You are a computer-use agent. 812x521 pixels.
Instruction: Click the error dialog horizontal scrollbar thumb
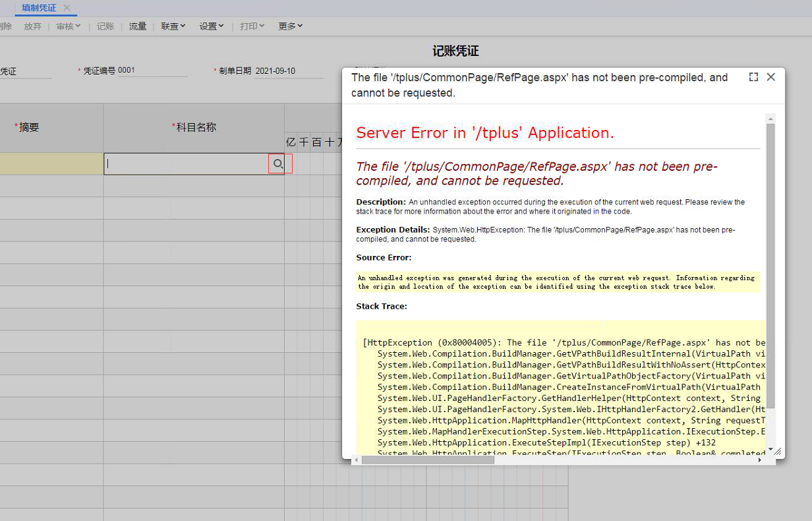pyautogui.click(x=428, y=460)
